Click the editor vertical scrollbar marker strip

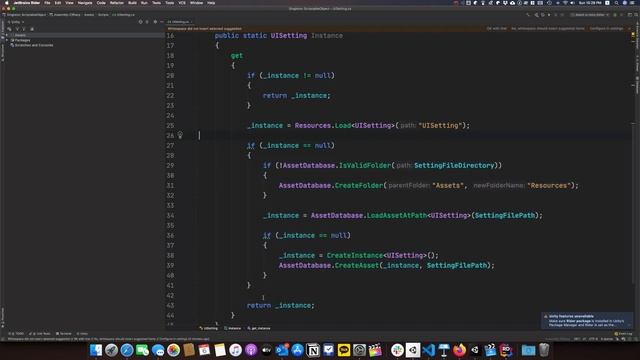pos(633,178)
